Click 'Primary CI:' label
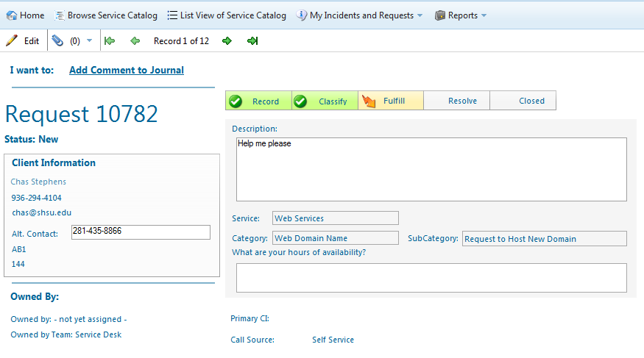Image resolution: width=644 pixels, height=358 pixels. pos(250,318)
